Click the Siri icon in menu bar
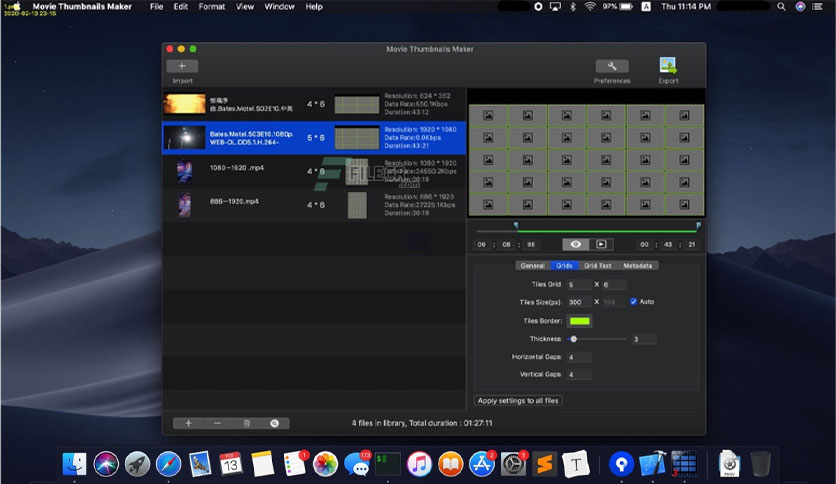836x484 pixels. pos(800,6)
